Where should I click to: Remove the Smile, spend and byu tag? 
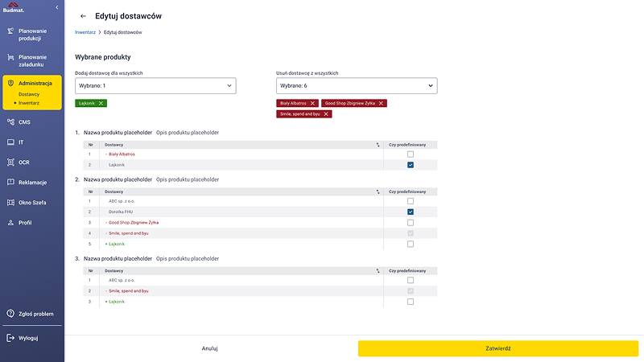[326, 114]
